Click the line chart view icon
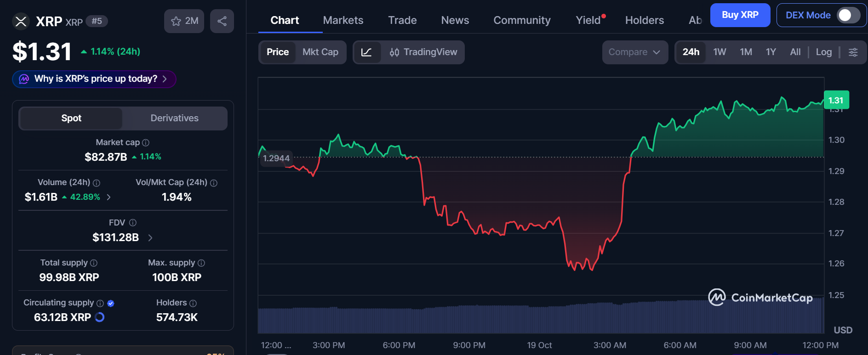 (x=366, y=52)
